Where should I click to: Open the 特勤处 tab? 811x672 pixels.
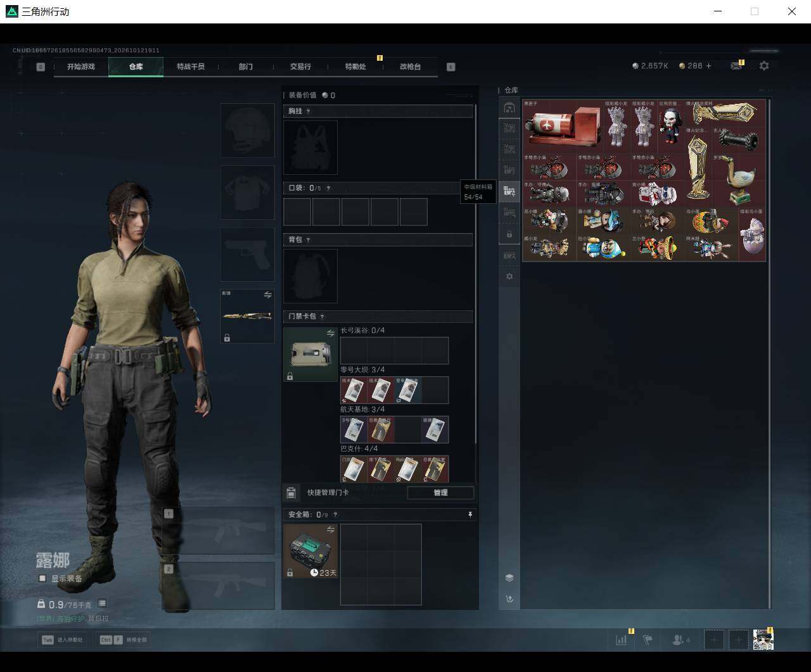355,67
